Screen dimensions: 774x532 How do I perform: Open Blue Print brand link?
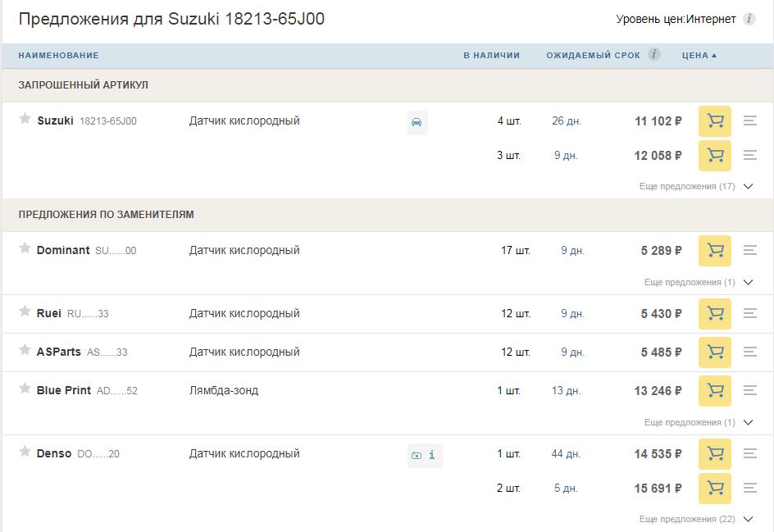pyautogui.click(x=64, y=390)
